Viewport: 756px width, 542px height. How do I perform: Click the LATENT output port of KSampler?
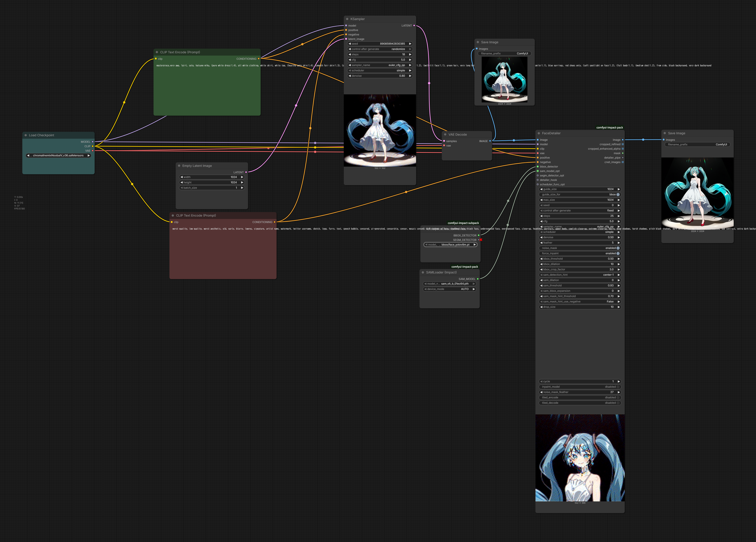pyautogui.click(x=414, y=26)
